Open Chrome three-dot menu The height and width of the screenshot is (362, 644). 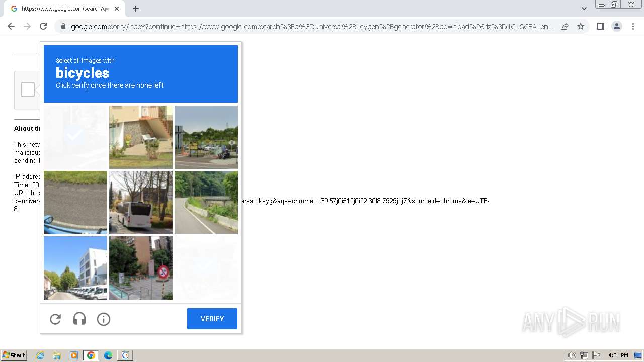(x=633, y=26)
